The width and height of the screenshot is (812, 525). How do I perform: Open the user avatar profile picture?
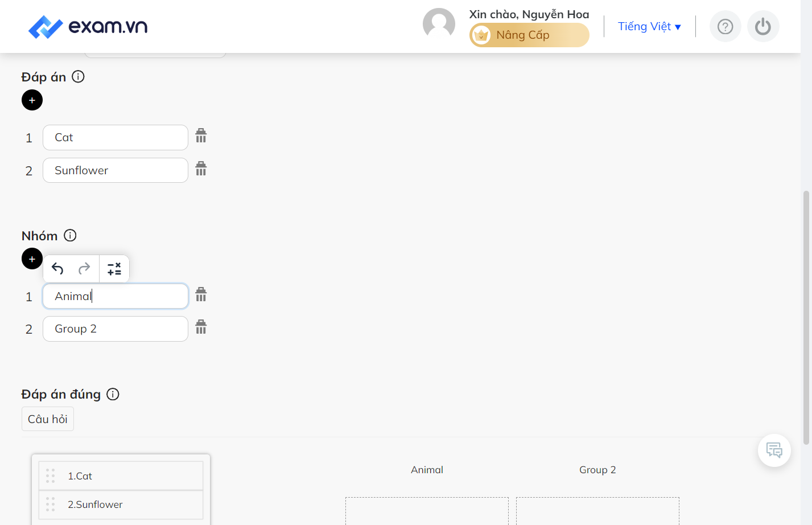point(439,24)
